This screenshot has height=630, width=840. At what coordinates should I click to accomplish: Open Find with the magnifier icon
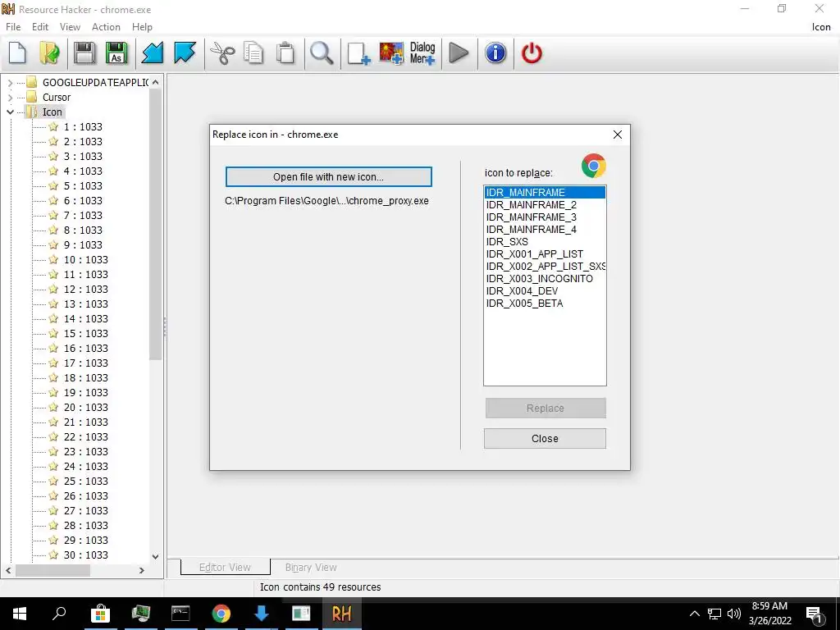click(x=322, y=53)
